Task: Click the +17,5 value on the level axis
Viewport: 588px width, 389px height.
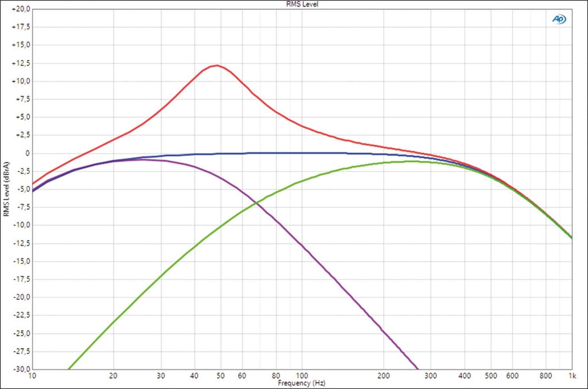Action: [x=21, y=27]
